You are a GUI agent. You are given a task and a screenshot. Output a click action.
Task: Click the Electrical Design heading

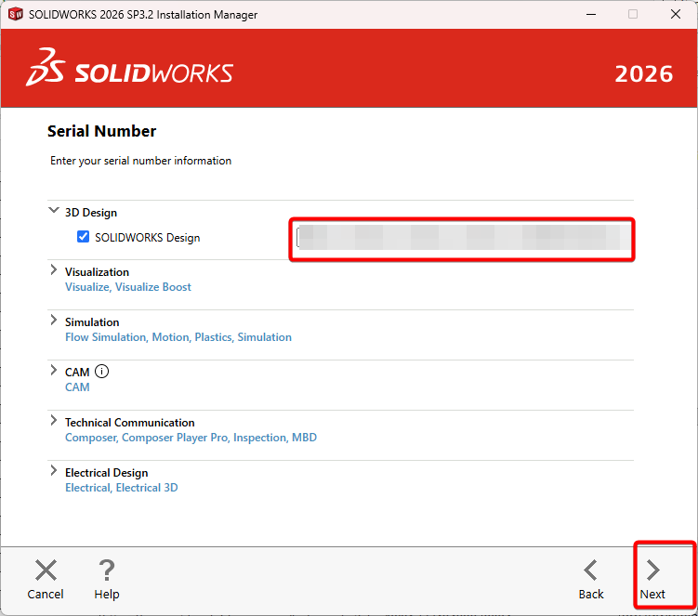[x=106, y=473]
